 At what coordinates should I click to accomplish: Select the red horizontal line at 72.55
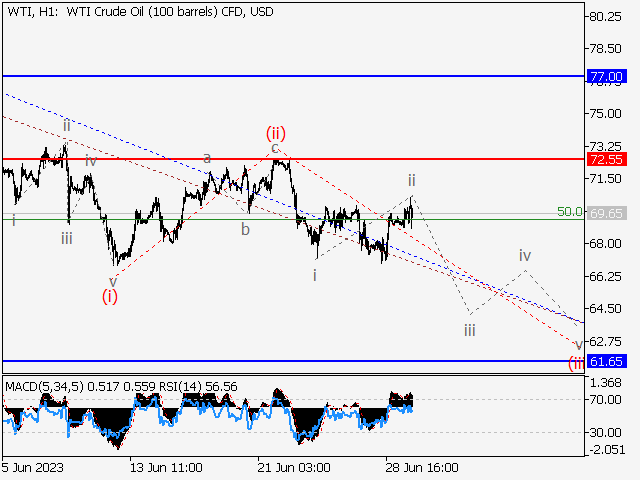coord(293,159)
